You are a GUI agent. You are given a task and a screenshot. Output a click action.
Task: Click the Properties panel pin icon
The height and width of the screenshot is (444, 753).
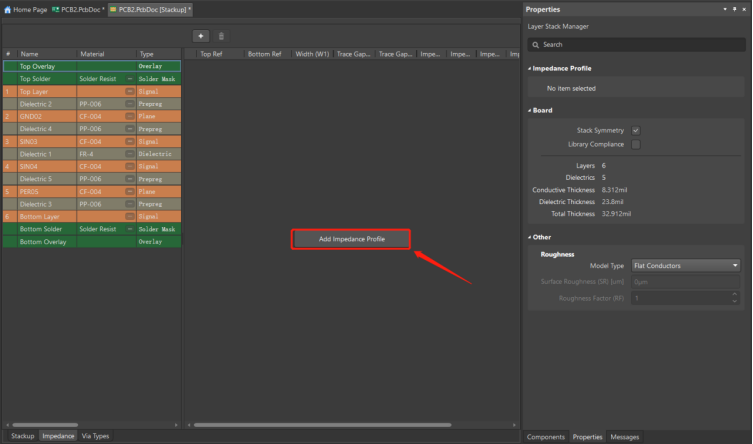click(x=733, y=9)
